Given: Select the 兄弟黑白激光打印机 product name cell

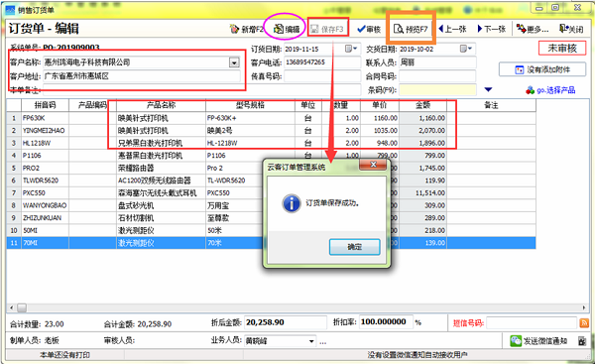Looking at the screenshot, I should 161,143.
